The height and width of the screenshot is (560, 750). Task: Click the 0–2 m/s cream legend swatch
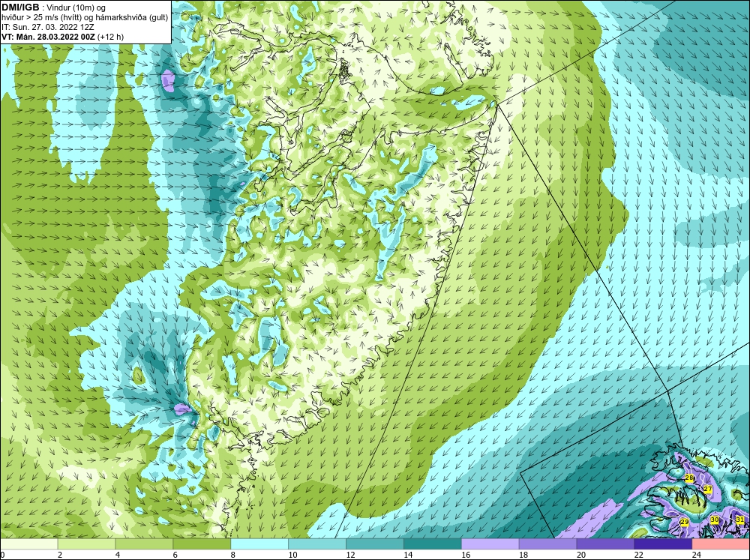[x=28, y=544]
